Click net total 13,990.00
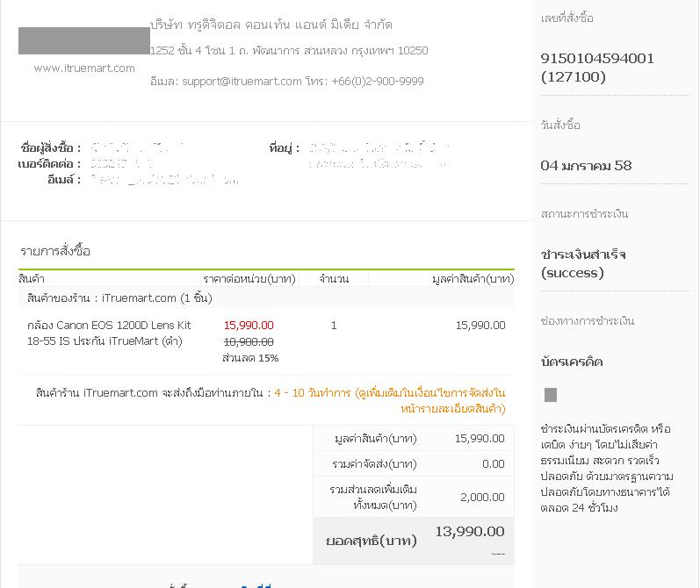Viewport: 700px width, 588px height. tap(470, 531)
